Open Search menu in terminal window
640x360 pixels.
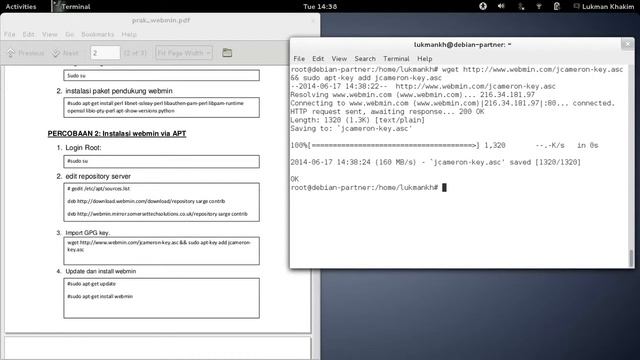click(365, 59)
